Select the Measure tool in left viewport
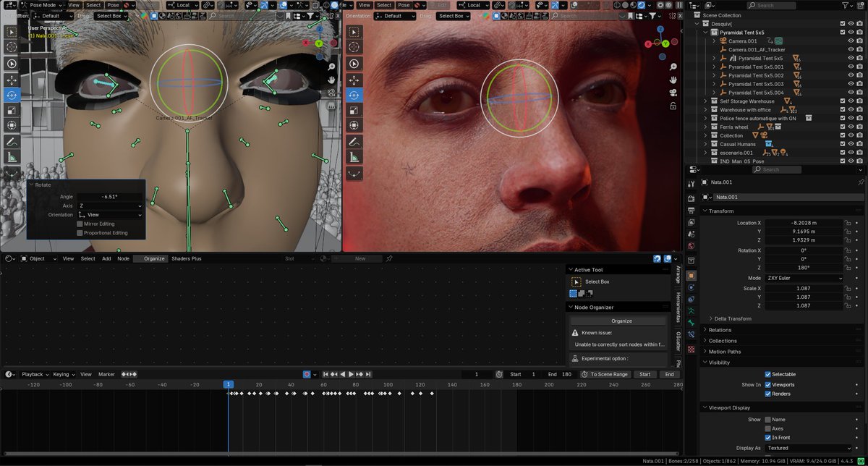Screen dimensions: 868x466 (x=12, y=157)
